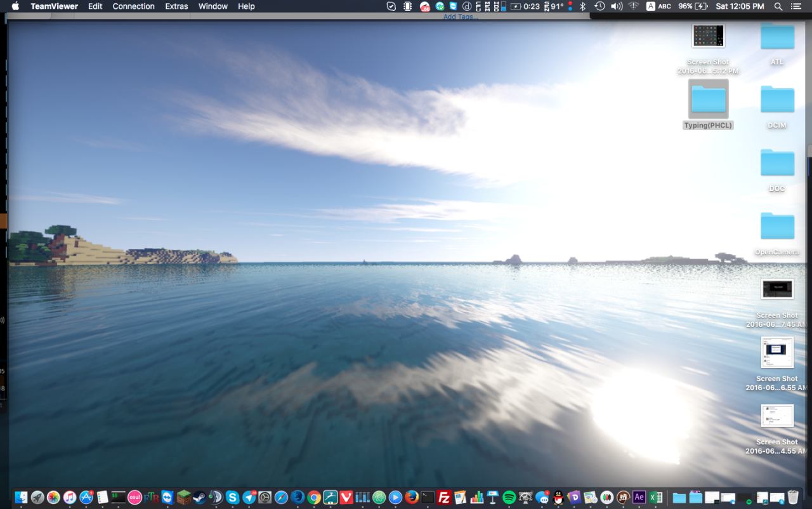Launch Microsoft Excel from the dock
The height and width of the screenshot is (509, 812).
click(x=656, y=498)
